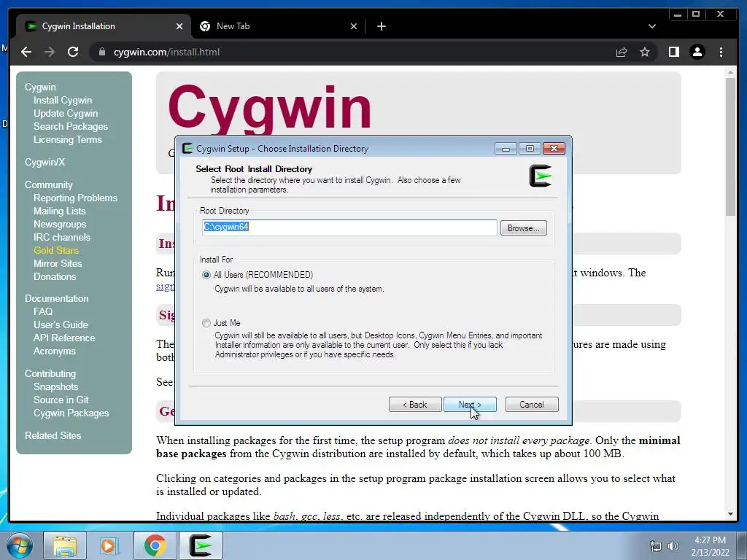The width and height of the screenshot is (747, 560).
Task: Cancel the Cygwin Setup dialog
Action: pos(532,404)
